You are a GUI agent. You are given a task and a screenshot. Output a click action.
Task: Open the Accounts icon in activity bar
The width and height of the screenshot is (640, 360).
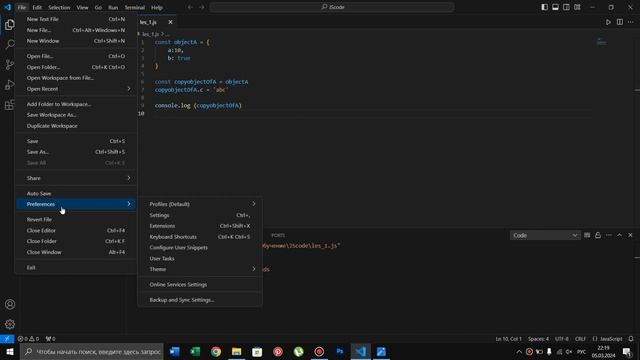click(x=10, y=304)
